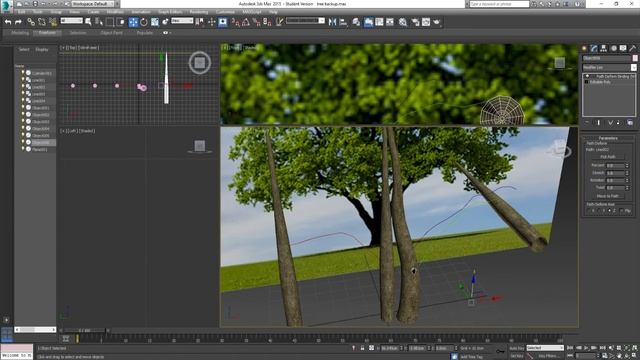Image resolution: width=640 pixels, height=360 pixels.
Task: Select Editable Poly in modifier stack
Action: click(x=600, y=82)
